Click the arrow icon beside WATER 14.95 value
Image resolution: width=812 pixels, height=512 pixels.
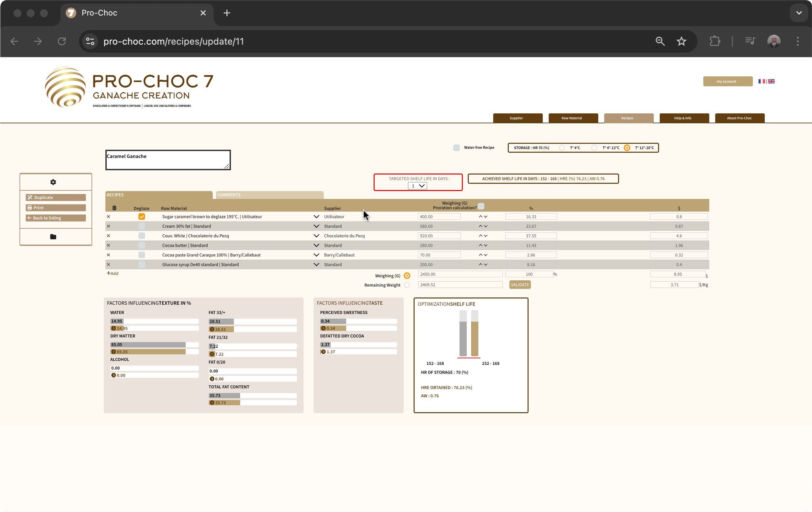(114, 329)
